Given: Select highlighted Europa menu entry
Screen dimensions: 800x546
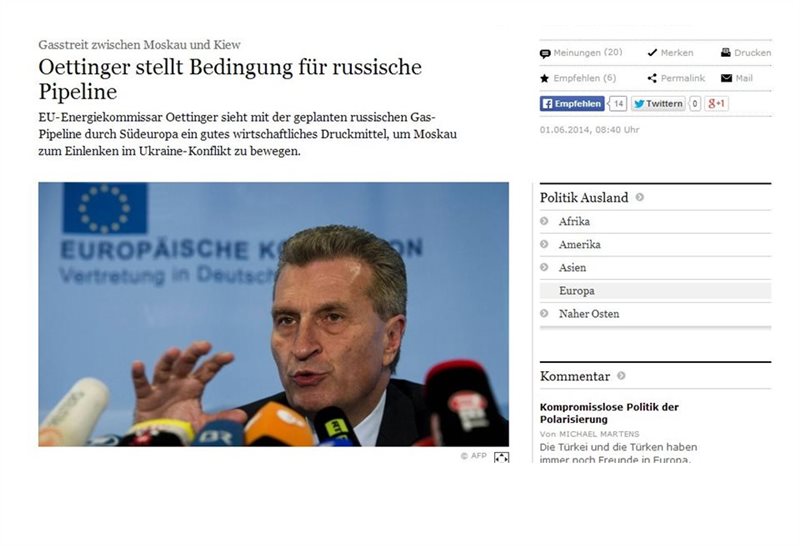Looking at the screenshot, I should pyautogui.click(x=655, y=291).
